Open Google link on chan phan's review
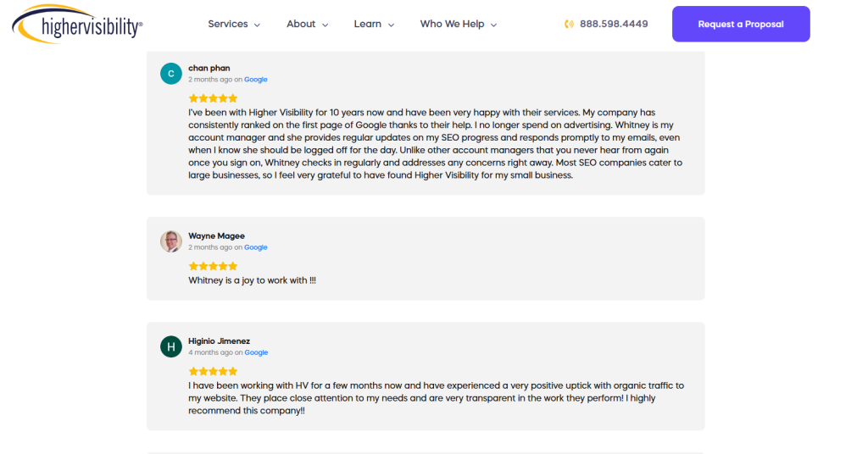This screenshot has width=868, height=454. click(x=256, y=80)
